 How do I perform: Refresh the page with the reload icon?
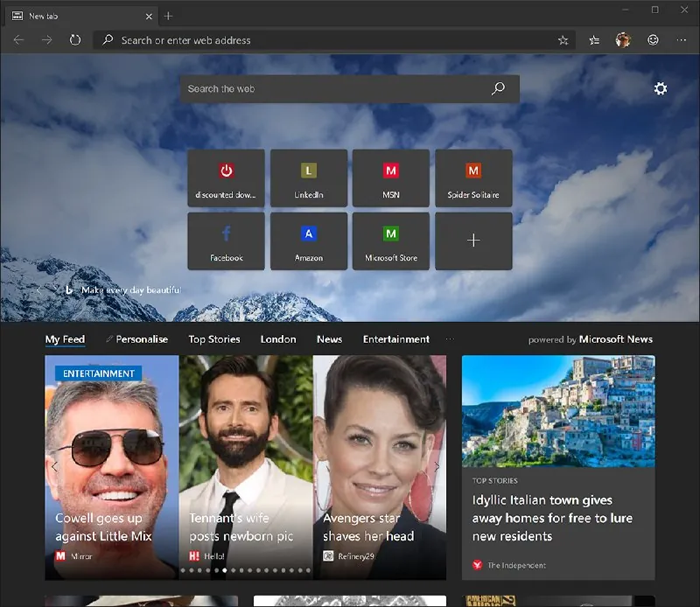(x=75, y=40)
